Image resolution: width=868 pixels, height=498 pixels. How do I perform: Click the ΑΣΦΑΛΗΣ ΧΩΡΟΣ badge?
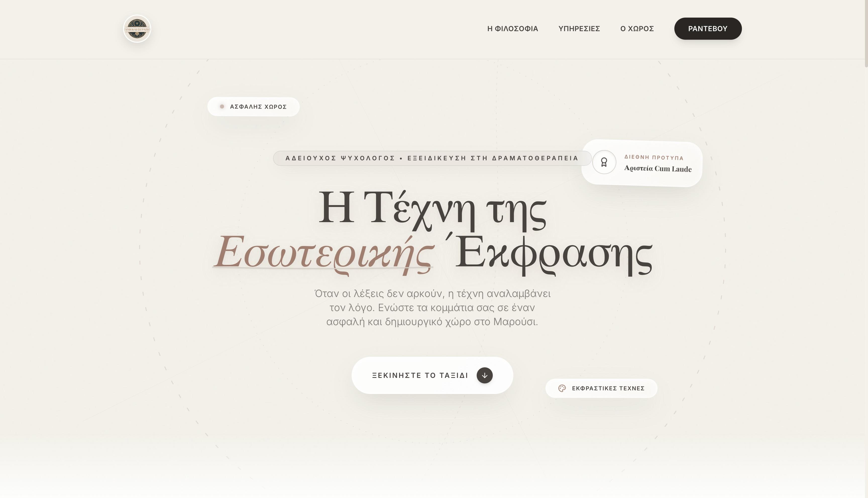(x=253, y=107)
